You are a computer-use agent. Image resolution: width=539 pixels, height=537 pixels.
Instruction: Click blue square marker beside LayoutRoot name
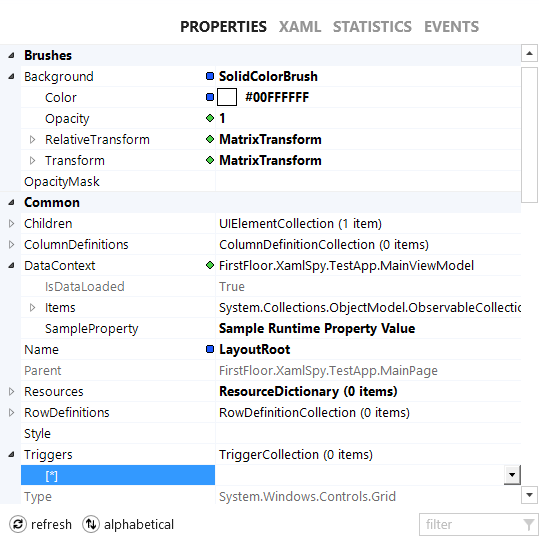pyautogui.click(x=210, y=349)
